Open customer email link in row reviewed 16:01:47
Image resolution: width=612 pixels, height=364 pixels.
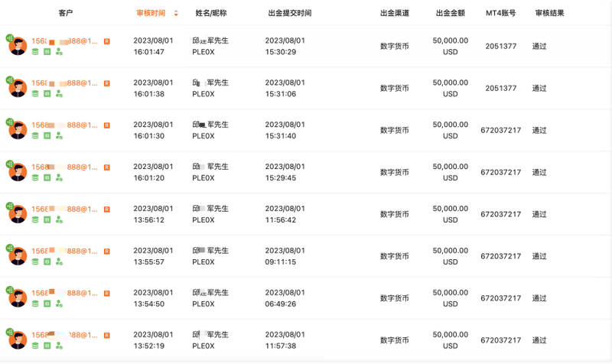64,41
